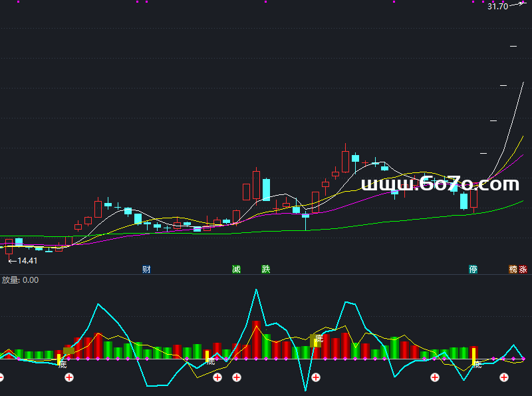Click the rightmost red plus icon
532x396 pixels.
(x=505, y=378)
